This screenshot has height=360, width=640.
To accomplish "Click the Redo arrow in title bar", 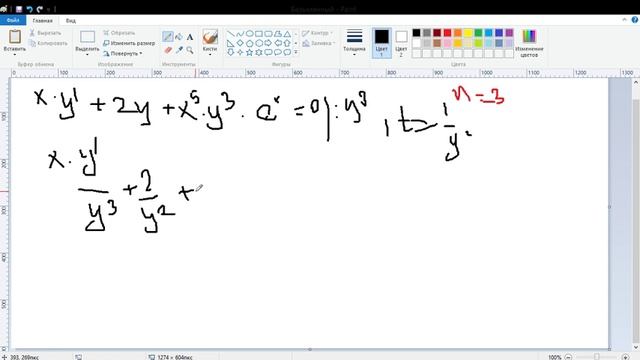I will click(40, 9).
